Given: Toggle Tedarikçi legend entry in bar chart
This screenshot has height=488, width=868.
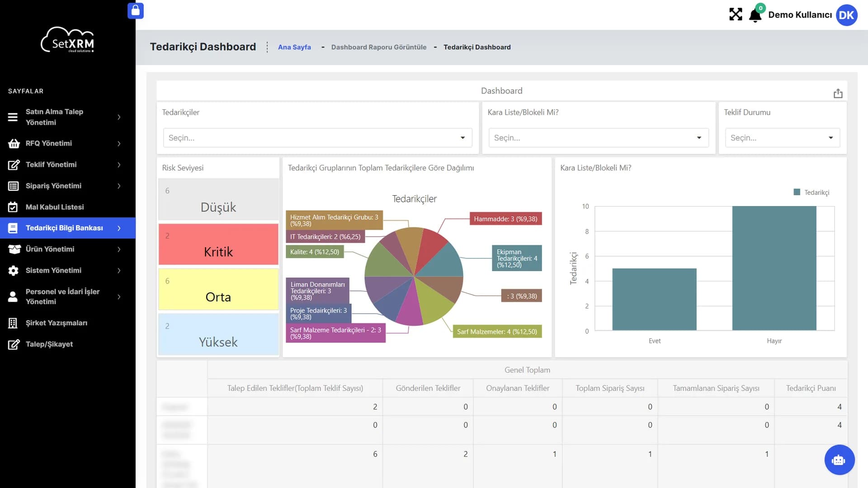Looking at the screenshot, I should coord(811,192).
